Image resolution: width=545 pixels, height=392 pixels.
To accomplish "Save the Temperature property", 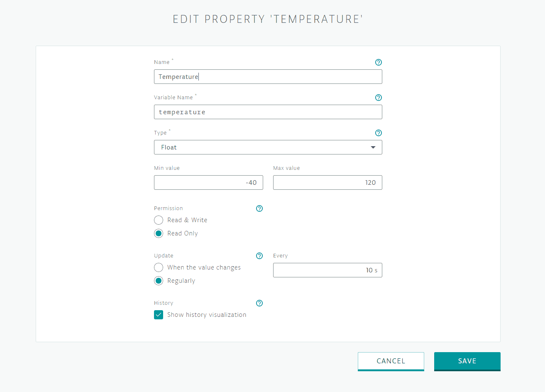I will click(x=467, y=361).
